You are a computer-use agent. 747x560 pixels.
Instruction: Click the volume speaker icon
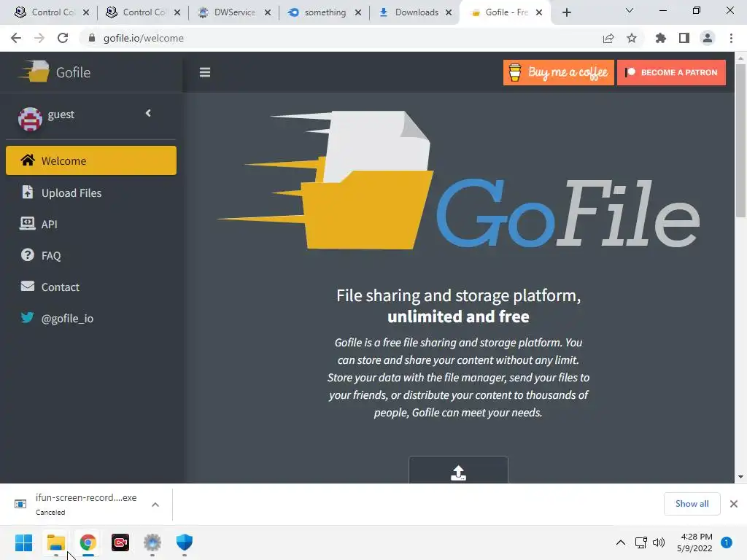coord(659,542)
